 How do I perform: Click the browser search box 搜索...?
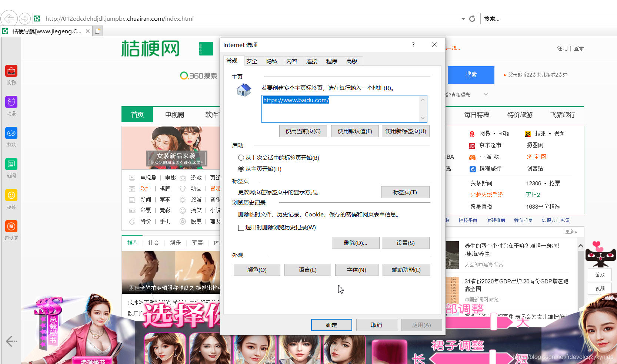pos(548,18)
